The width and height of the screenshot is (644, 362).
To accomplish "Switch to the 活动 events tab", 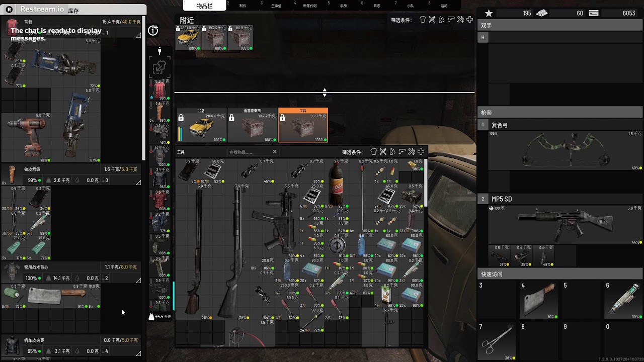I will point(444,6).
